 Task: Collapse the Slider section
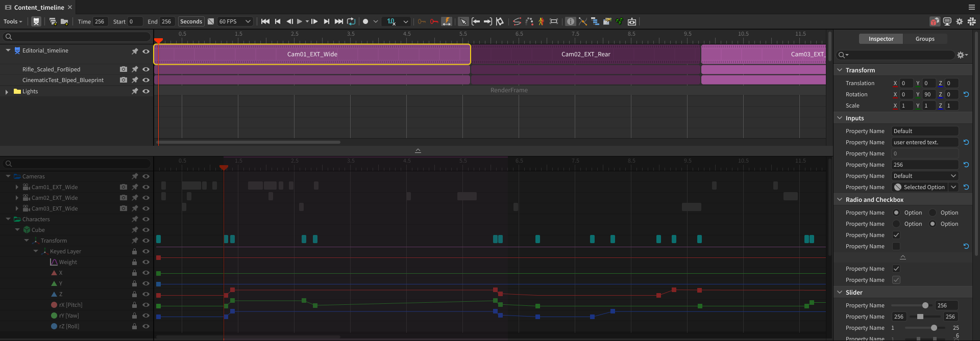pyautogui.click(x=840, y=292)
